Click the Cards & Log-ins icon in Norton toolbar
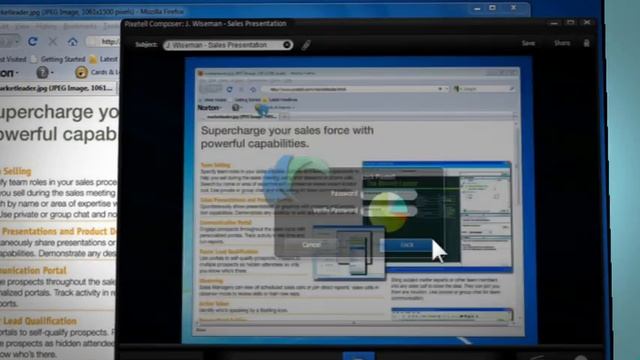640x360 pixels. [81, 72]
